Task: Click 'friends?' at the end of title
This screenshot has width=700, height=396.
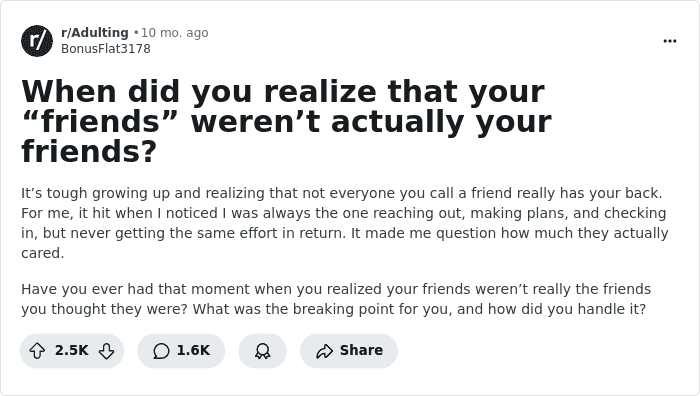Action: point(89,152)
